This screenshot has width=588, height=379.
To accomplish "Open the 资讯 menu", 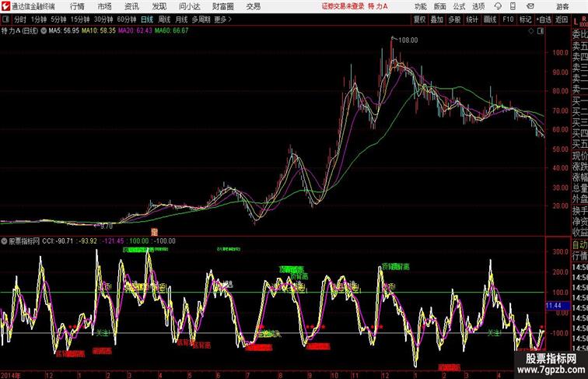I will tap(131, 6).
